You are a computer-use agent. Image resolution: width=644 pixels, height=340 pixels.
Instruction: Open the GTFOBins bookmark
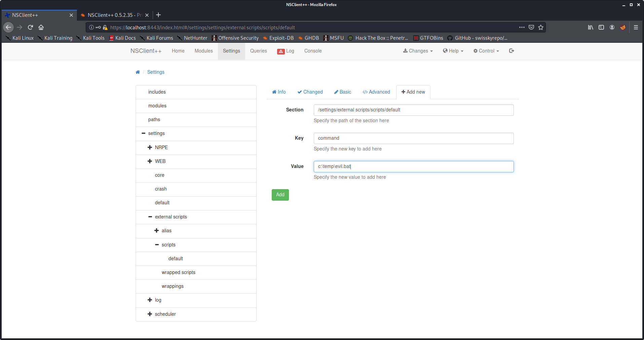pyautogui.click(x=428, y=38)
